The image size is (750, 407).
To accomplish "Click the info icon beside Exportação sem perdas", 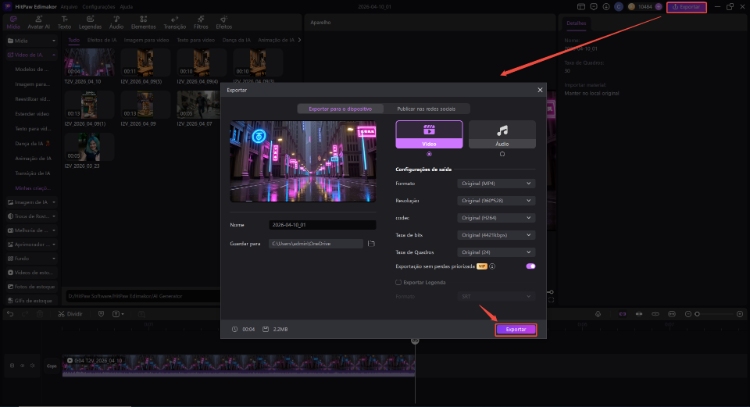I will (492, 266).
